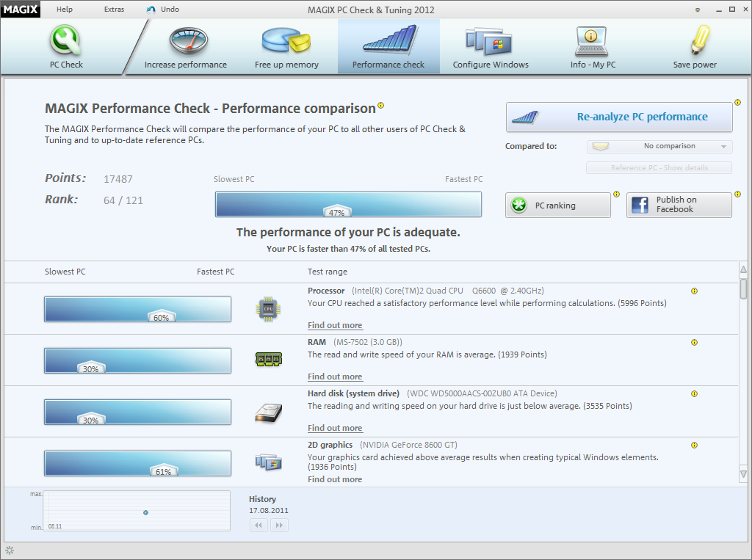Click the 2D graphics windows icon
This screenshot has height=560, width=752.
[269, 462]
